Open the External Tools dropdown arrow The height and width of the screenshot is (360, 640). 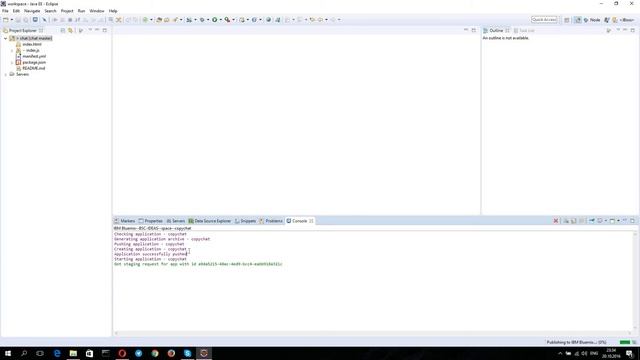233,20
